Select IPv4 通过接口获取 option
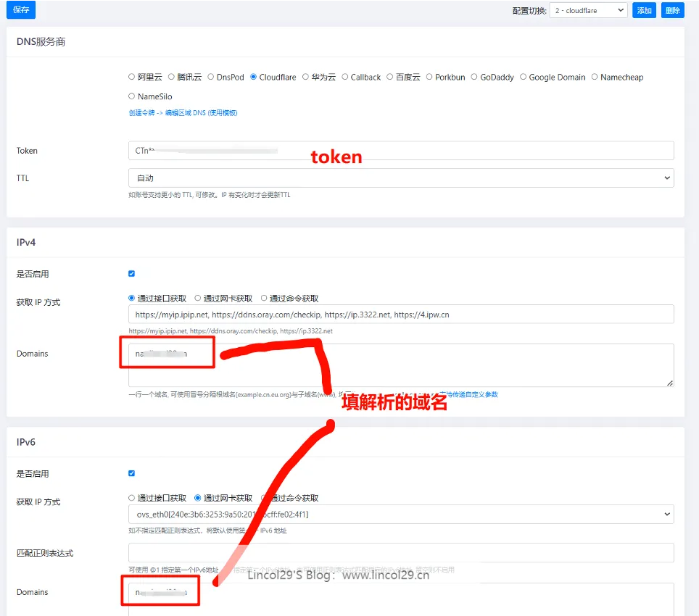This screenshot has height=616, width=699. tap(131, 298)
